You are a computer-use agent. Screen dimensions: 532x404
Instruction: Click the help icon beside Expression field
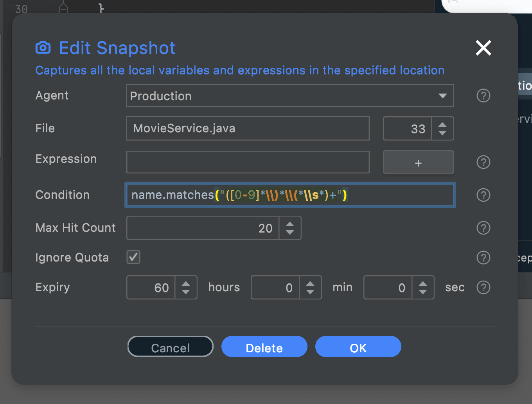[x=483, y=162]
